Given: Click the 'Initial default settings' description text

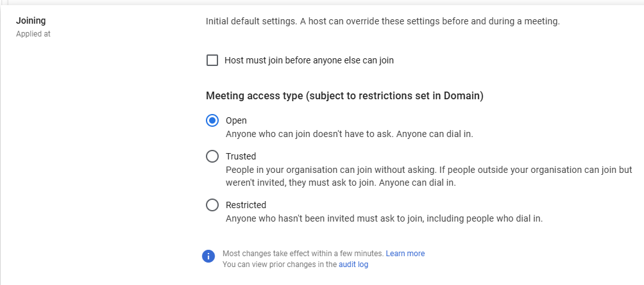Looking at the screenshot, I should pyautogui.click(x=383, y=21).
